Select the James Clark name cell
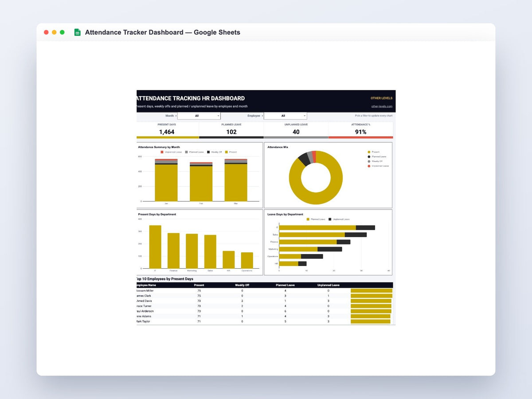 (144, 296)
